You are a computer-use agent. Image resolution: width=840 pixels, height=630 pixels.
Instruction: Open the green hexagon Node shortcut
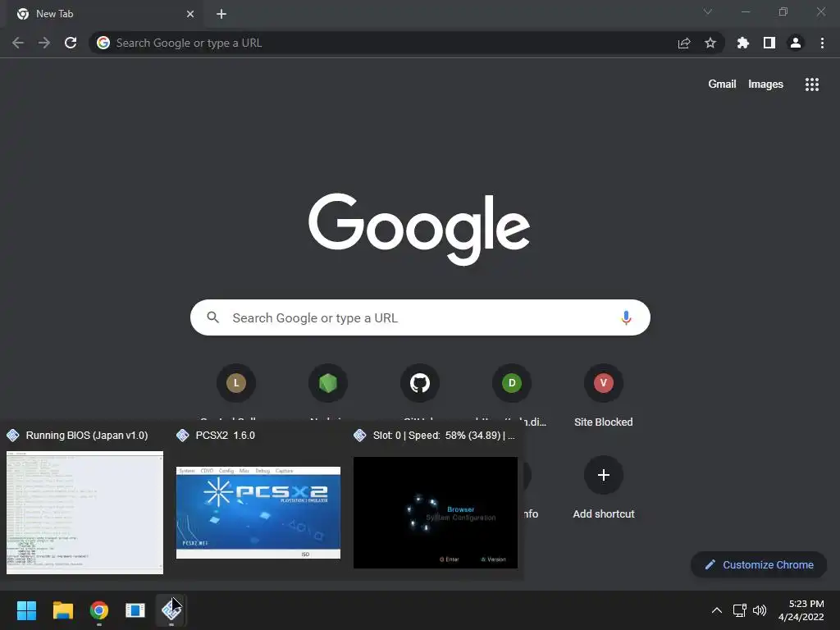click(328, 383)
